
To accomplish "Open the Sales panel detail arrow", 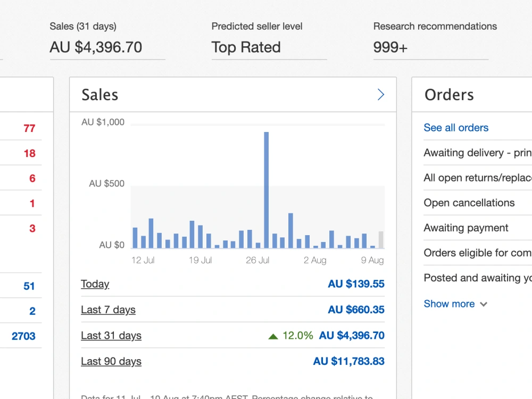I will (x=380, y=94).
